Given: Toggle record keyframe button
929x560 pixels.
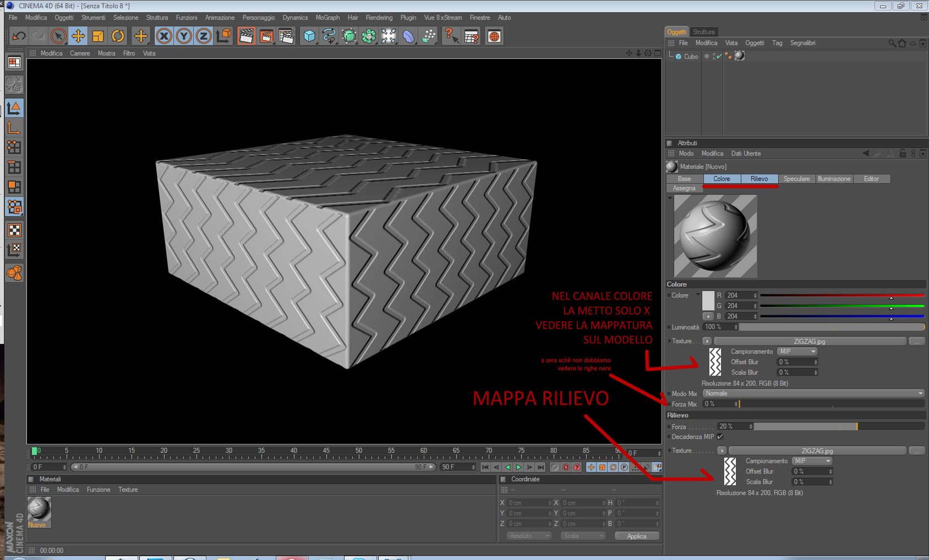Looking at the screenshot, I should tap(555, 467).
